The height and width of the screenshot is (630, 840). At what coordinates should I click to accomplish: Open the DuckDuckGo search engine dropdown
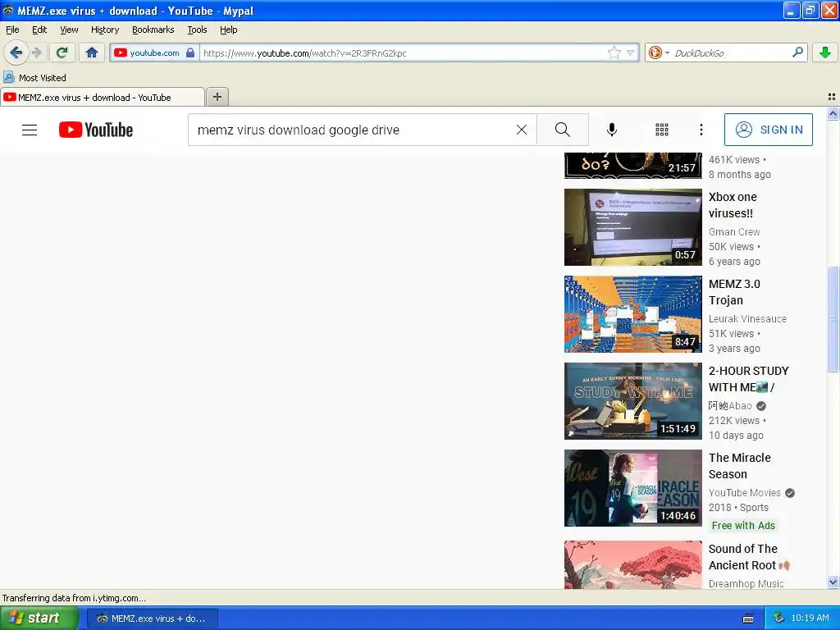pos(659,52)
